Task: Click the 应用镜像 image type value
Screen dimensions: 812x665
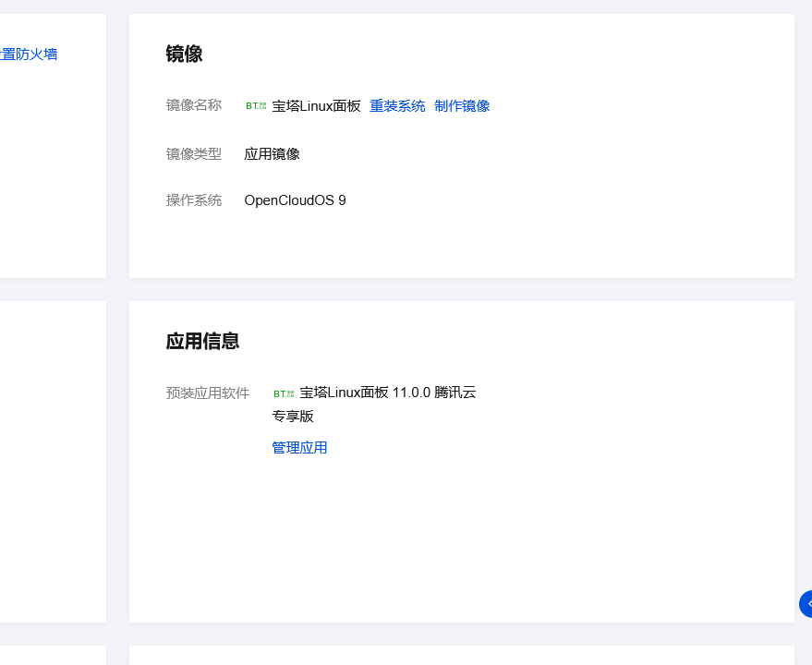Action: point(272,154)
